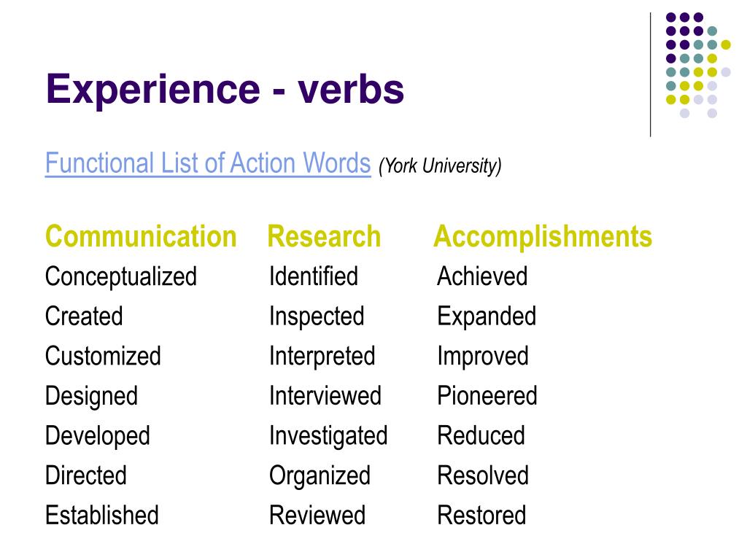
Task: Click the word Interviewed
Action: pos(325,396)
